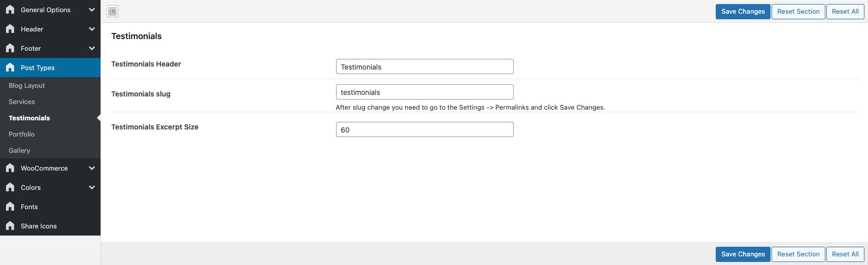Open the Blog Layout submenu item
This screenshot has height=265, width=868.
(27, 86)
